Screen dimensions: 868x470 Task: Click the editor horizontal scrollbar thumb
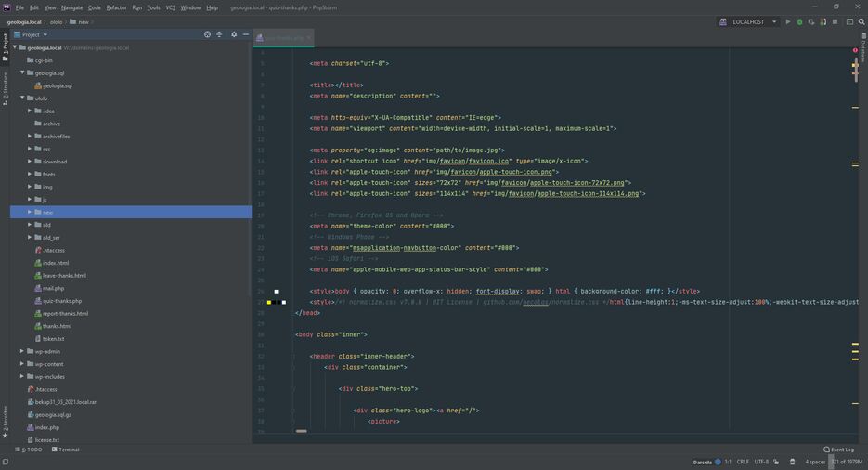pos(301,431)
